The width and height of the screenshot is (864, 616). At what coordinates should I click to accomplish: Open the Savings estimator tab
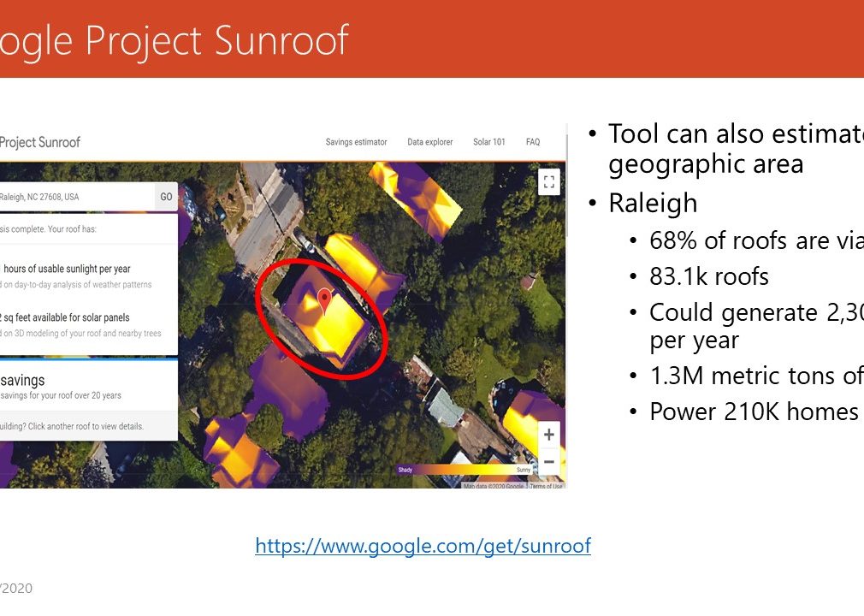356,142
